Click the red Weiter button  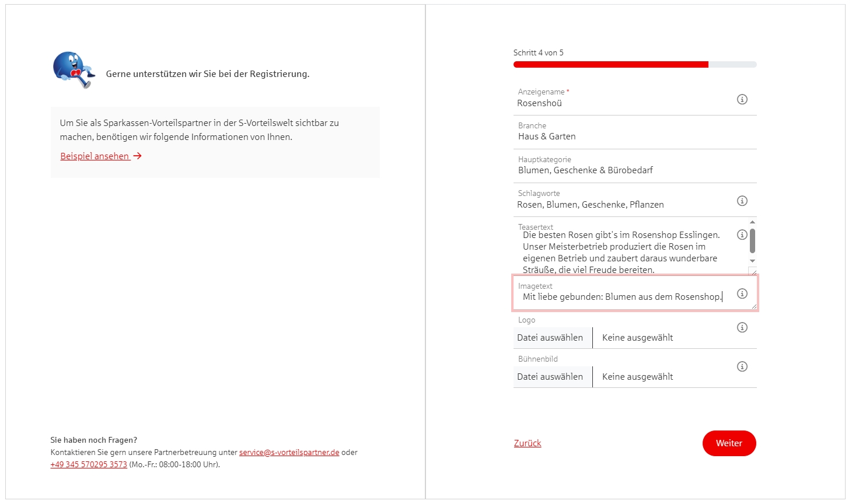click(x=729, y=443)
